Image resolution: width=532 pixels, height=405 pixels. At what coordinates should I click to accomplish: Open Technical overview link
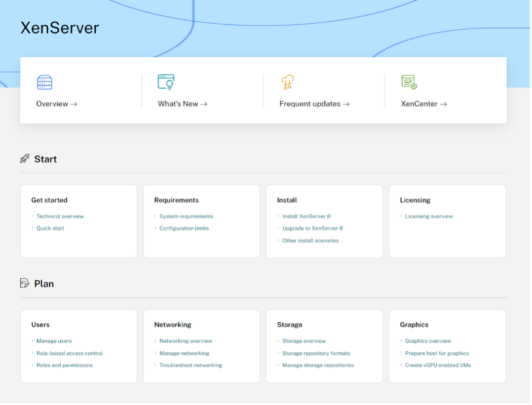point(60,217)
